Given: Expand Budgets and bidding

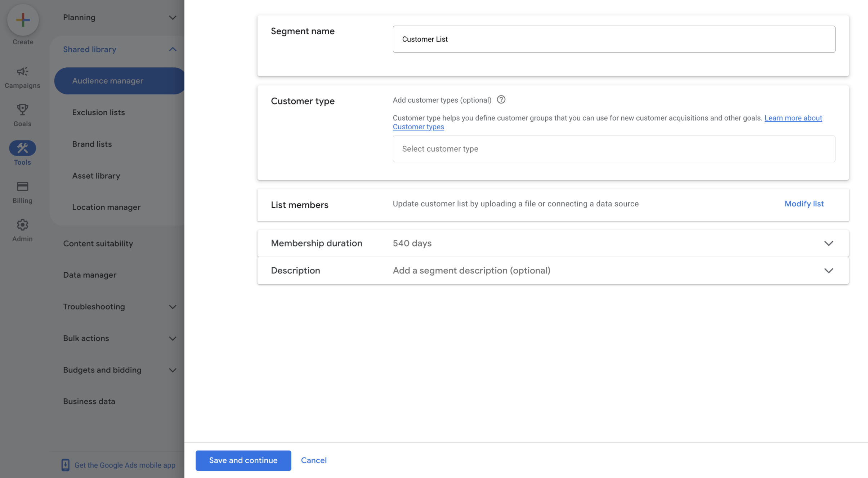Looking at the screenshot, I should pos(173,370).
